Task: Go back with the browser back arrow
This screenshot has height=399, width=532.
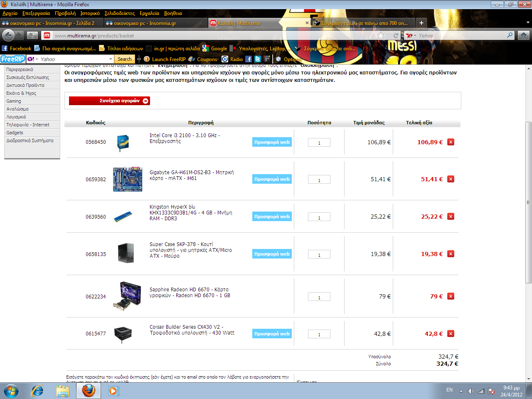Action: pyautogui.click(x=8, y=35)
